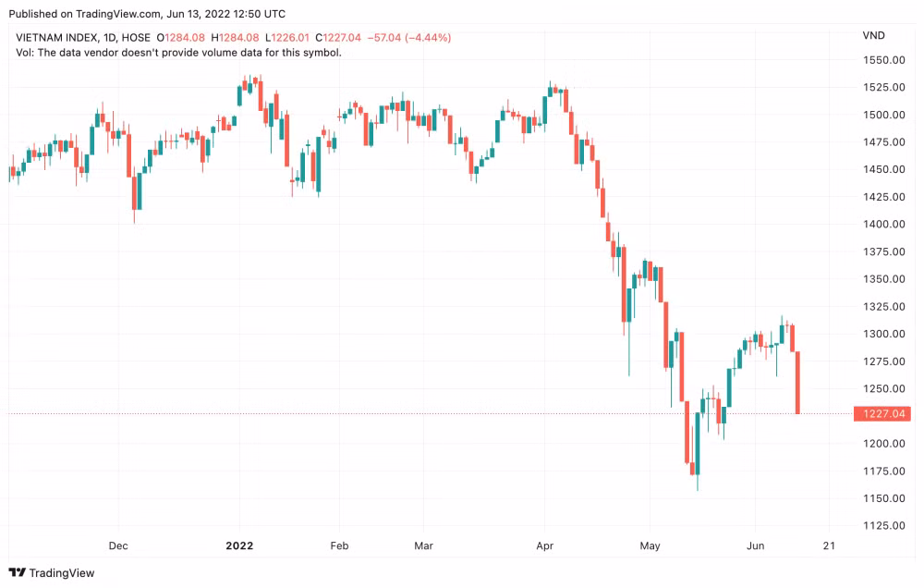Click the TradingView logo icon
Image resolution: width=924 pixels, height=588 pixels.
(x=17, y=572)
